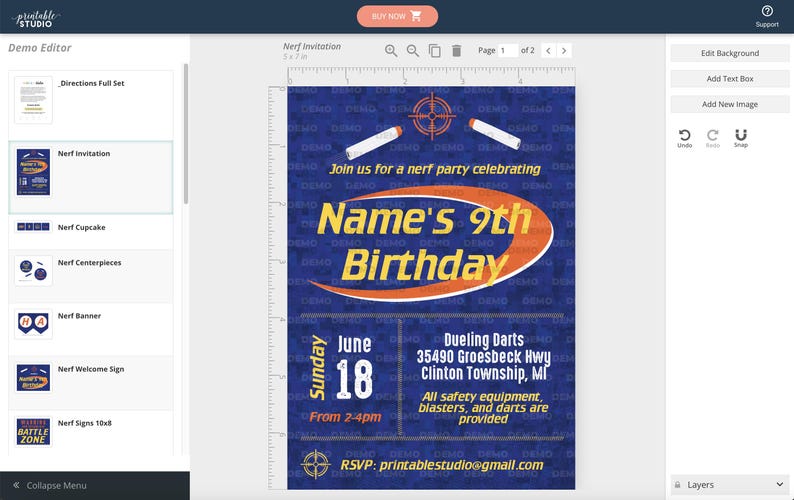Viewport: 794px width, 500px height.
Task: Click the 'Demo Editor' heading
Action: 40,48
